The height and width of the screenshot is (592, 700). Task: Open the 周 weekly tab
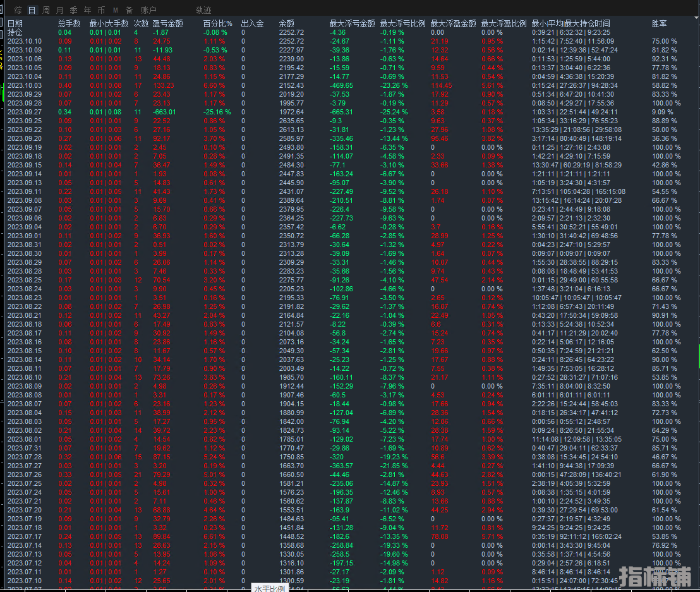pos(46,10)
